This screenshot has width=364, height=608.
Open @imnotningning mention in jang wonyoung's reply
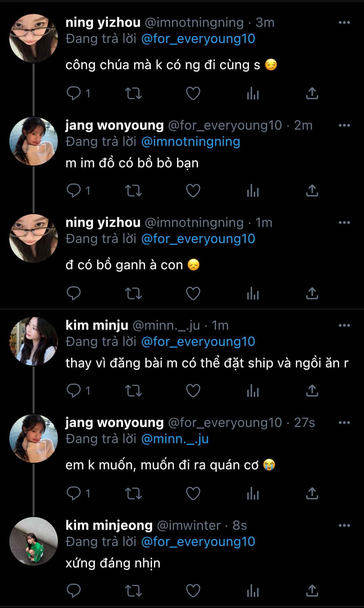190,142
